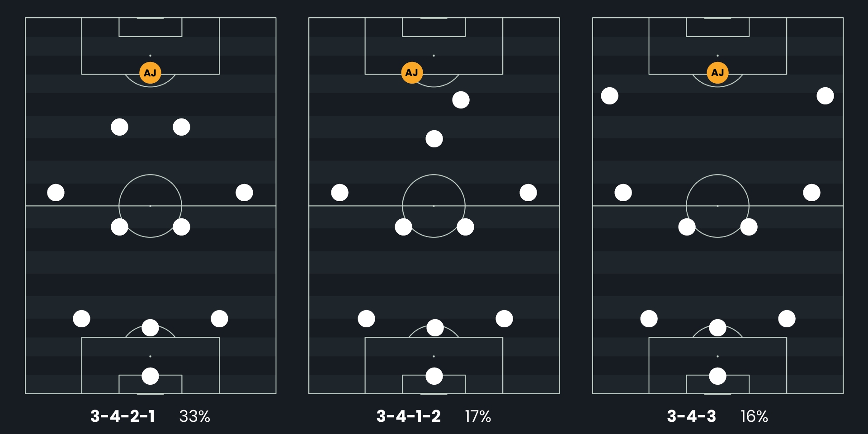
Task: Click the 3-4-1-2 formation label
Action: [408, 416]
